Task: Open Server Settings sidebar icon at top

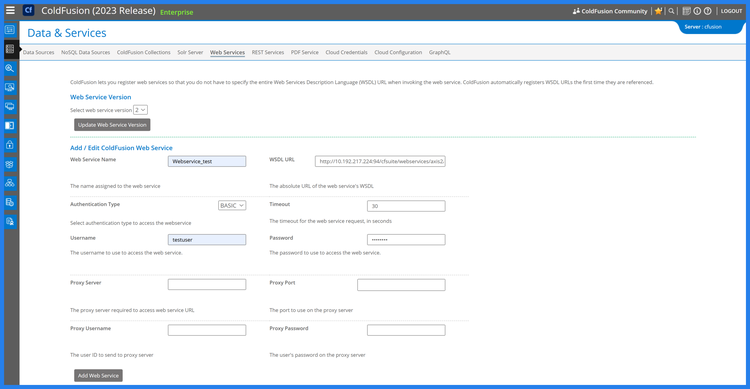Action: [10, 30]
